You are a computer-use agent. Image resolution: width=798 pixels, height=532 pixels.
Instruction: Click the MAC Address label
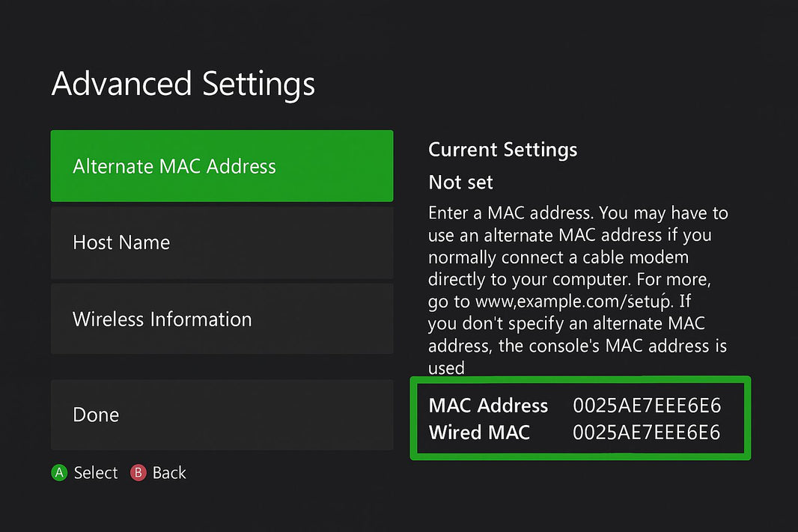coord(488,406)
